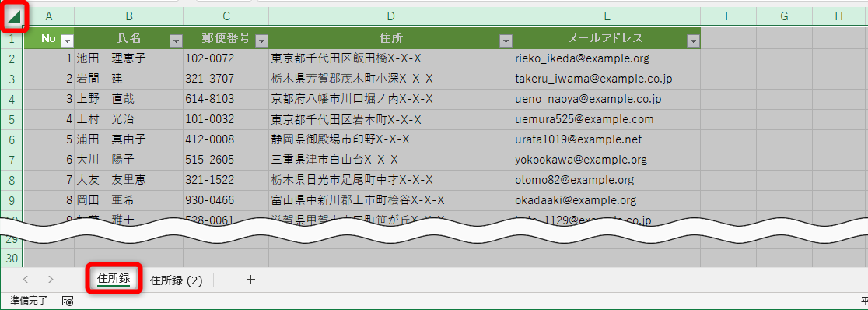Click the 氏名 header cell

129,38
